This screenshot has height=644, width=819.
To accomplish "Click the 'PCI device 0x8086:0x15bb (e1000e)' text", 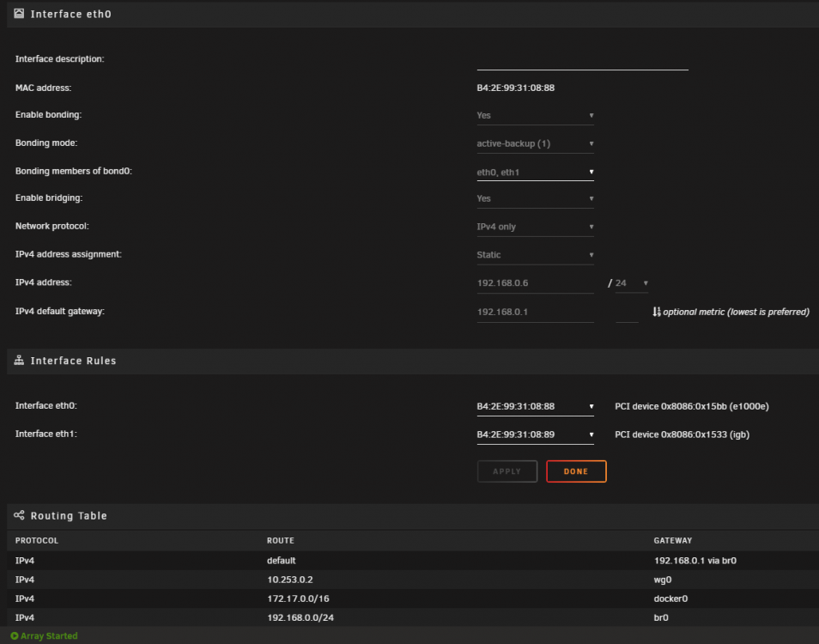I will [692, 406].
